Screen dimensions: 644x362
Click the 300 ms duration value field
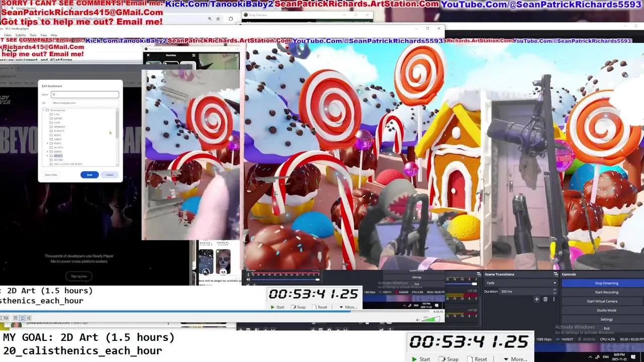coord(526,291)
